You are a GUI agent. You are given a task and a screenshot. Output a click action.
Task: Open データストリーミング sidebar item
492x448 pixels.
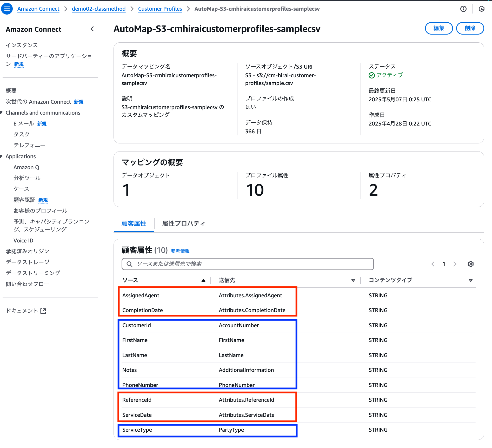(33, 273)
